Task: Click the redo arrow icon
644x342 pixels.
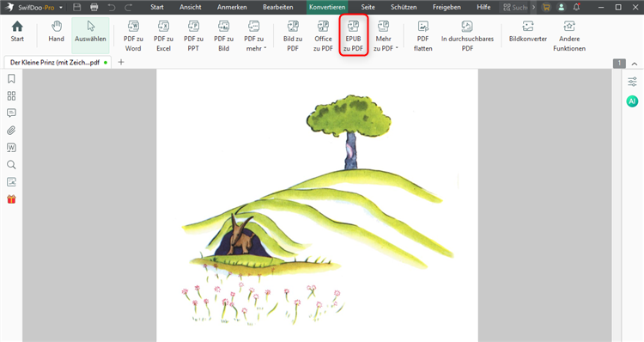Action: pos(128,7)
